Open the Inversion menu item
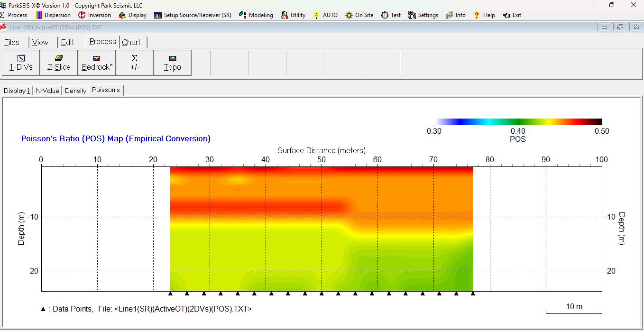This screenshot has width=644, height=331. click(94, 15)
